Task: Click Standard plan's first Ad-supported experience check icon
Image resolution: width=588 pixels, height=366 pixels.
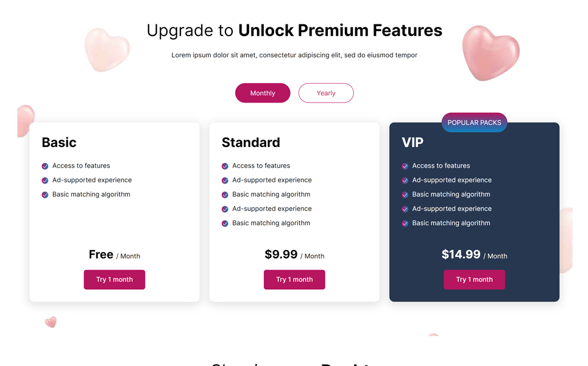Action: click(225, 181)
